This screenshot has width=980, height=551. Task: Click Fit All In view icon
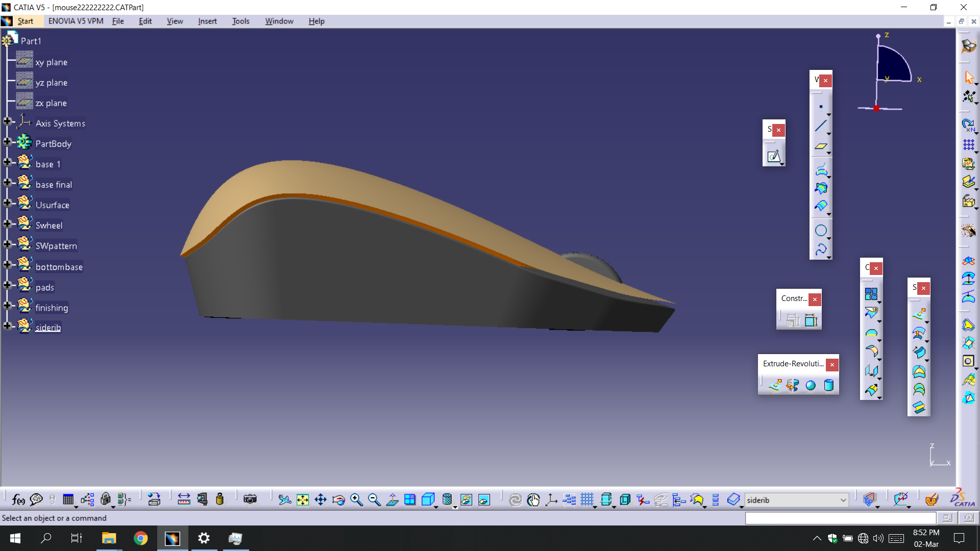303,500
